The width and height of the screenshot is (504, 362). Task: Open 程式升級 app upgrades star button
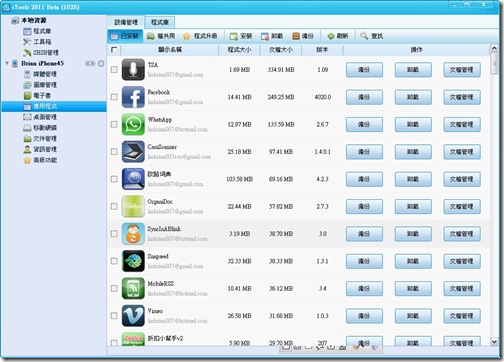tap(200, 36)
